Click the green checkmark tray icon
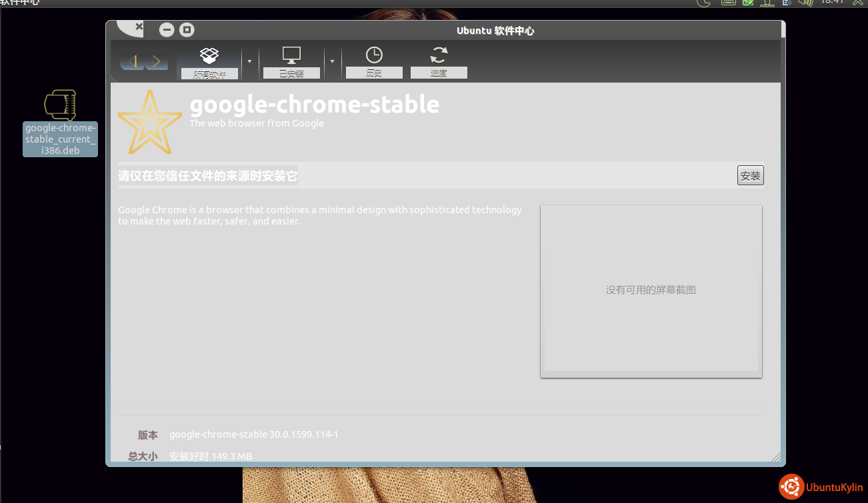The height and width of the screenshot is (503, 868). click(x=748, y=2)
